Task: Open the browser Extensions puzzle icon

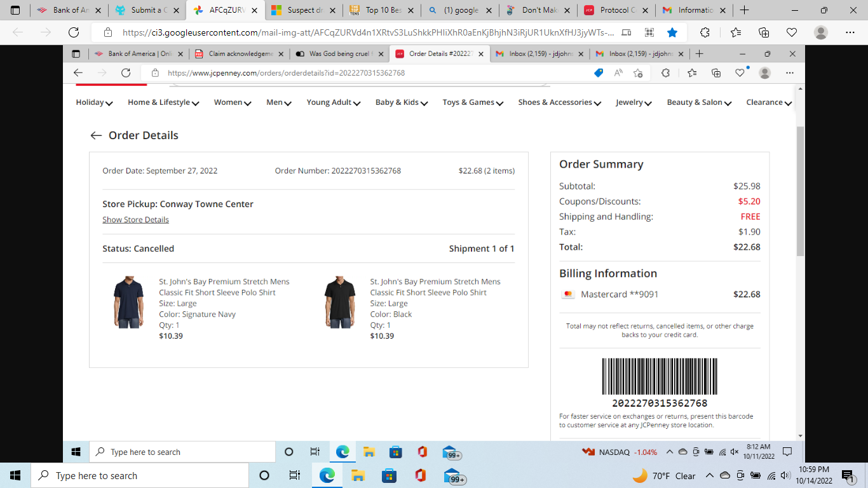Action: [x=665, y=74]
